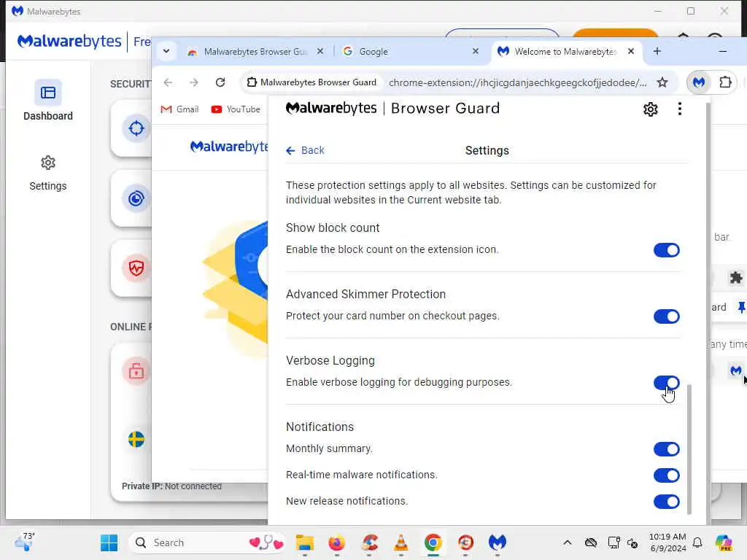This screenshot has width=747, height=560.
Task: Open the weather widget on the taskbar
Action: pos(25,542)
